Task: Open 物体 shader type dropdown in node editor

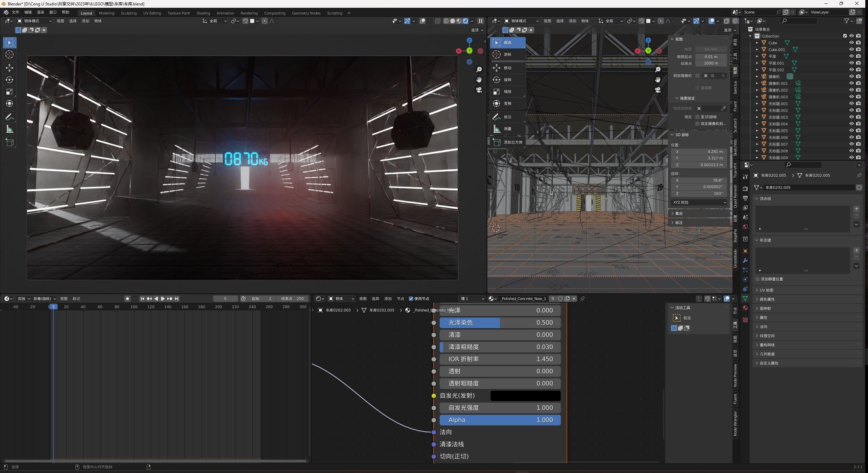Action: point(341,299)
